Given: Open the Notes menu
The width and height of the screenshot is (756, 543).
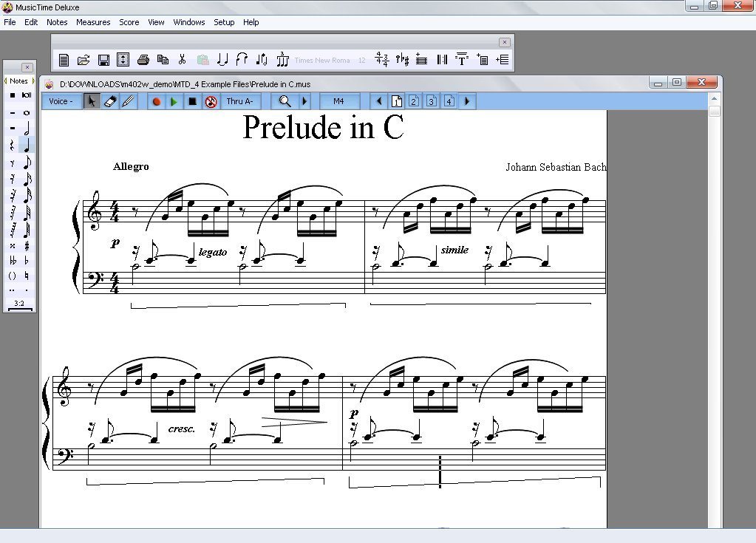Looking at the screenshot, I should [x=57, y=22].
